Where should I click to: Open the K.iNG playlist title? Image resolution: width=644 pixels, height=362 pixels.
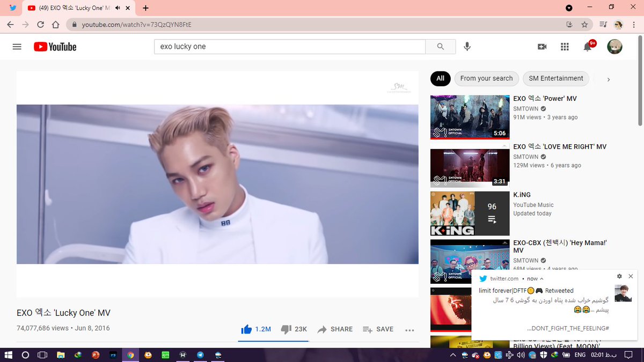pyautogui.click(x=522, y=195)
